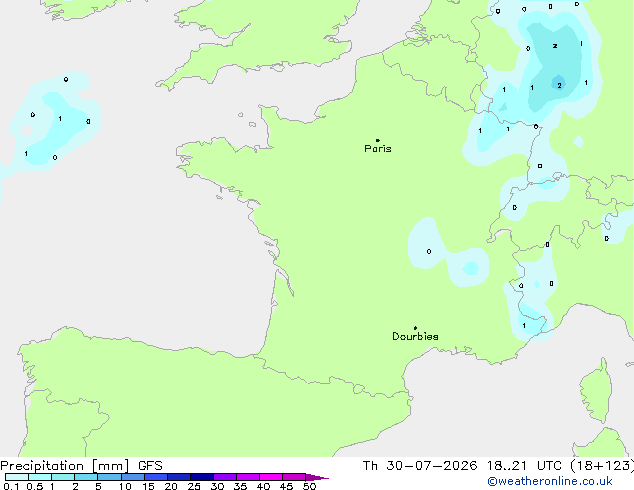
Task: Click the Paris city dot marker
Action: pyautogui.click(x=378, y=140)
